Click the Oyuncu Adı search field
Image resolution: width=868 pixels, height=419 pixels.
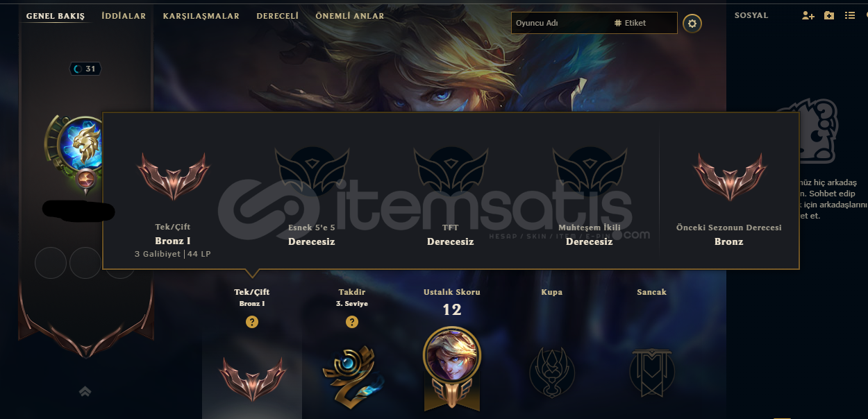point(561,23)
